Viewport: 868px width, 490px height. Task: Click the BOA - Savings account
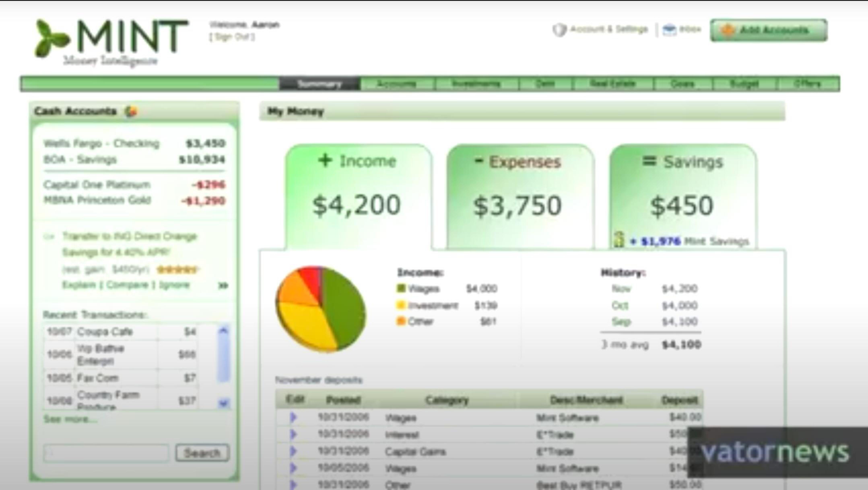coord(134,159)
